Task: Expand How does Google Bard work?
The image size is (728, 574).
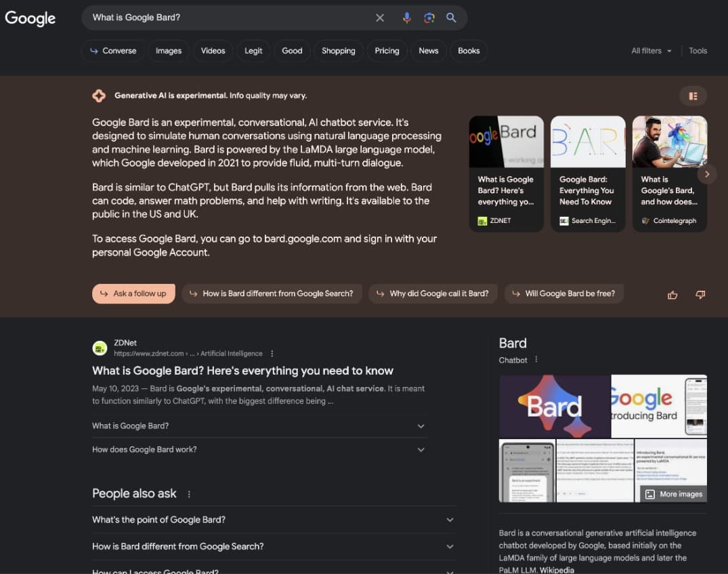Action: [x=259, y=449]
